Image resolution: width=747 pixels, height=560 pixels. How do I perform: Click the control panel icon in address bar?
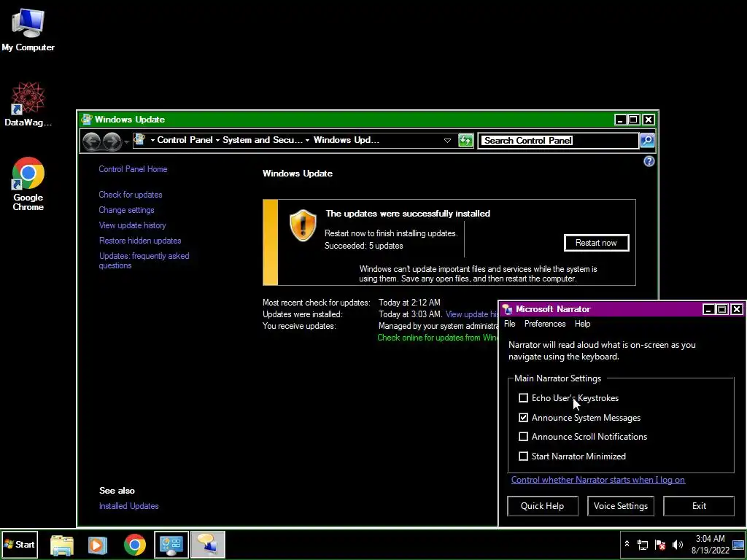click(139, 140)
